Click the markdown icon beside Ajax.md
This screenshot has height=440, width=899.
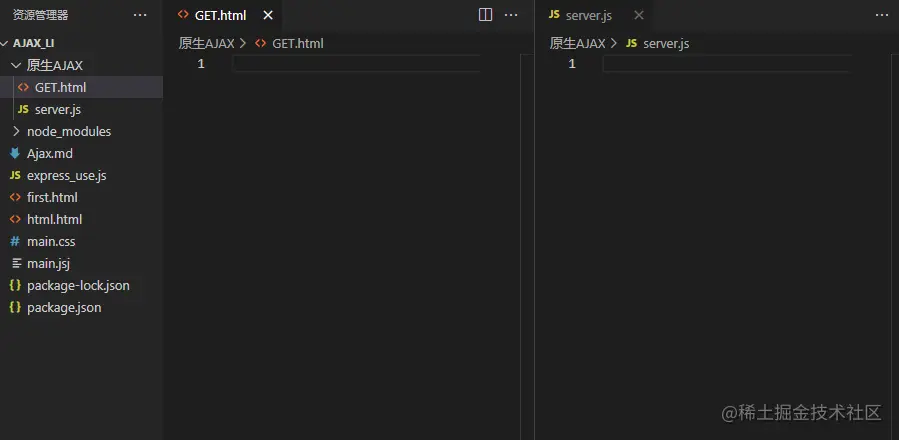pyautogui.click(x=15, y=153)
